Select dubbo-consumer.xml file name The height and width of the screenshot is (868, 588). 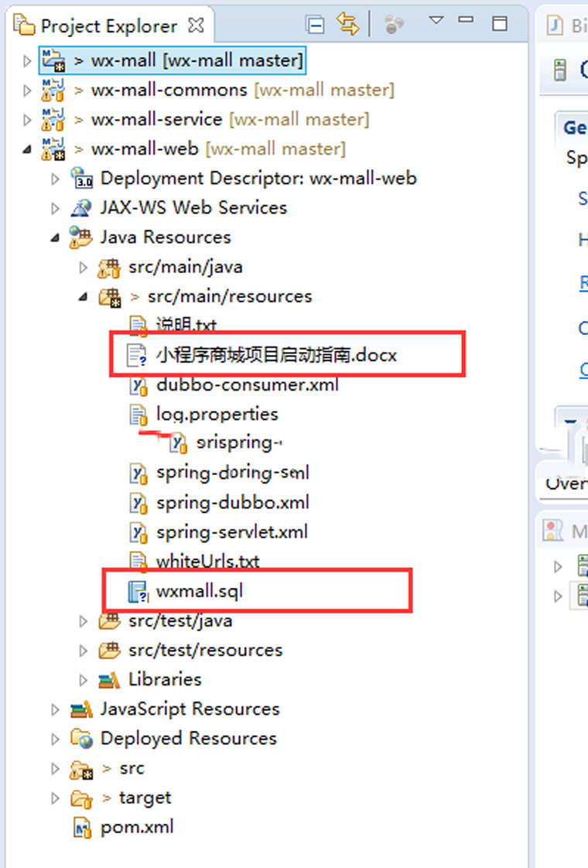click(248, 384)
